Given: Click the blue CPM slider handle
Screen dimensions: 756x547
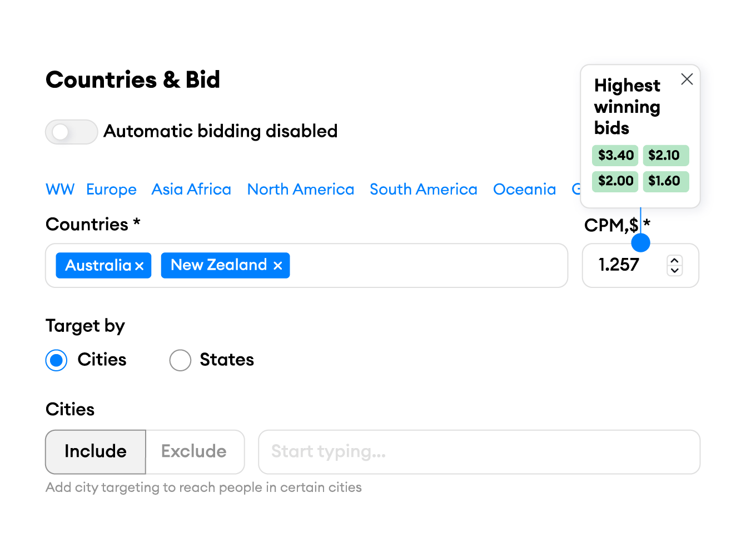Looking at the screenshot, I should pyautogui.click(x=640, y=243).
